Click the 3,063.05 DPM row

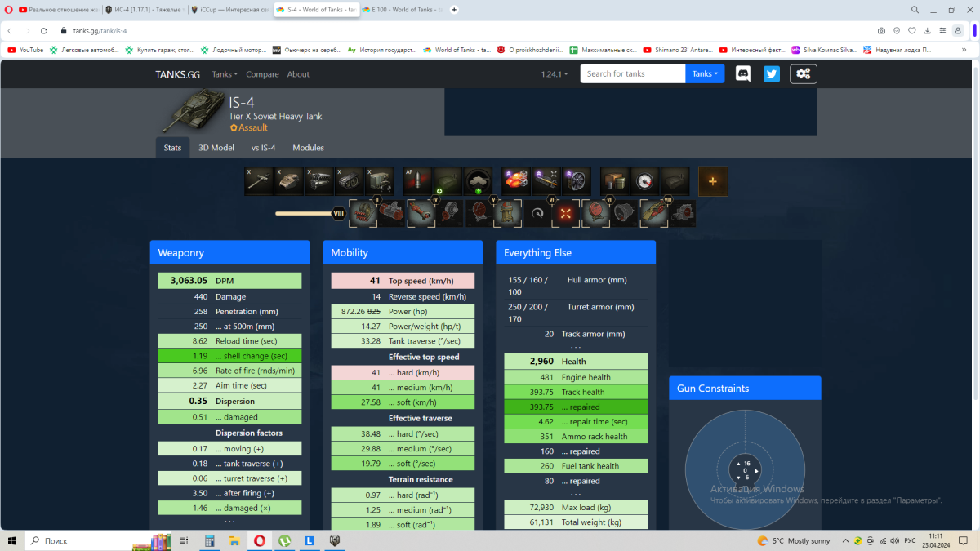click(229, 280)
